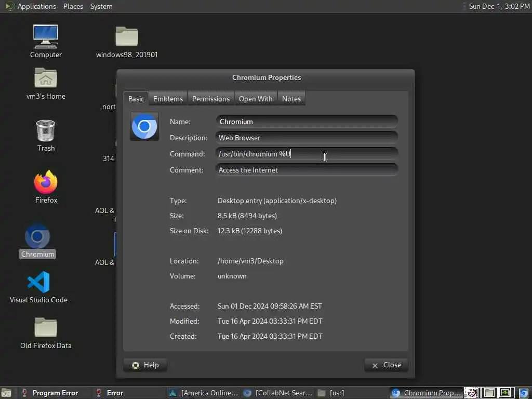Click into the Command field

[307, 154]
